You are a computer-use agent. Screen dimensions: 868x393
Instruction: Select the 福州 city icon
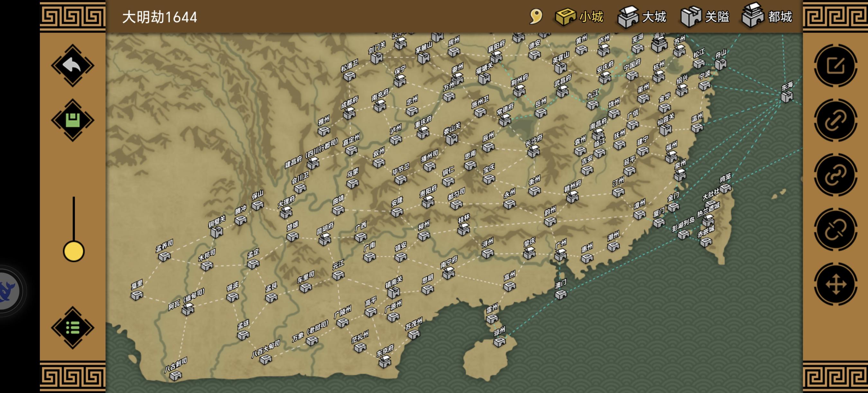(671, 156)
